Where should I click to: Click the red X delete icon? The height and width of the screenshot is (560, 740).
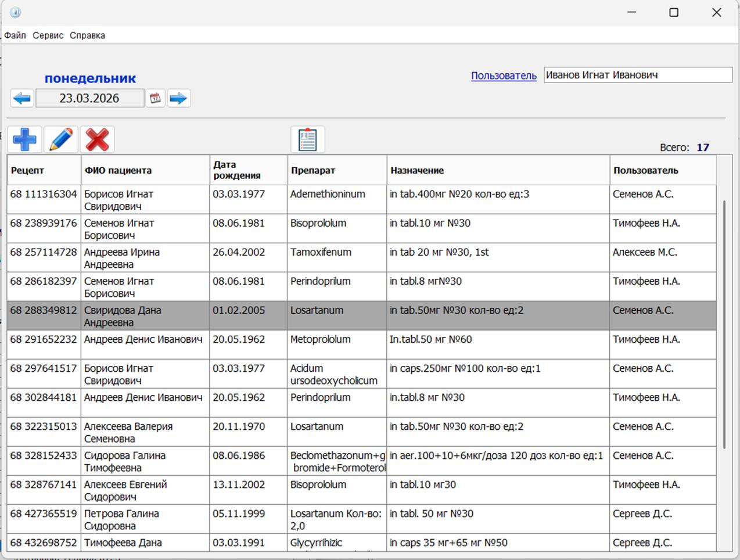tap(97, 140)
